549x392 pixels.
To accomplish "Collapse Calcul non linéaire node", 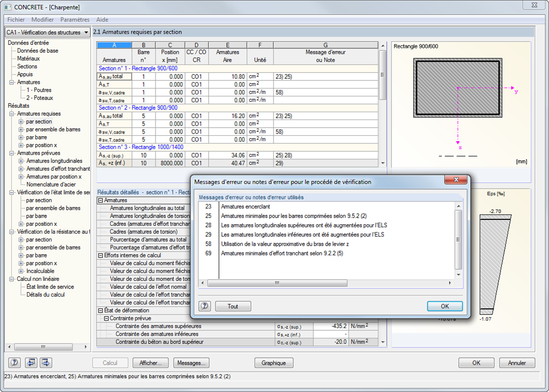I will (12, 279).
